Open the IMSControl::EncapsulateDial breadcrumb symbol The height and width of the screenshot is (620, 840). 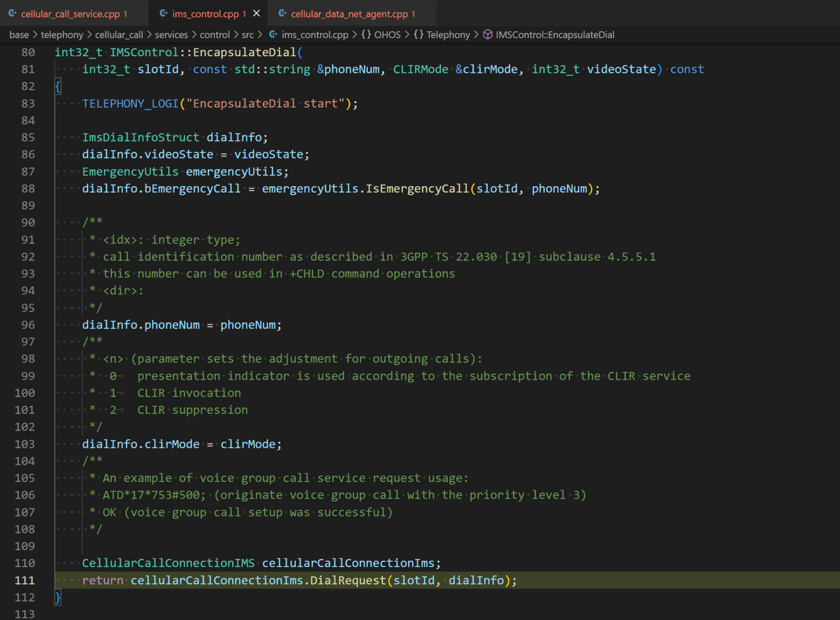[555, 35]
